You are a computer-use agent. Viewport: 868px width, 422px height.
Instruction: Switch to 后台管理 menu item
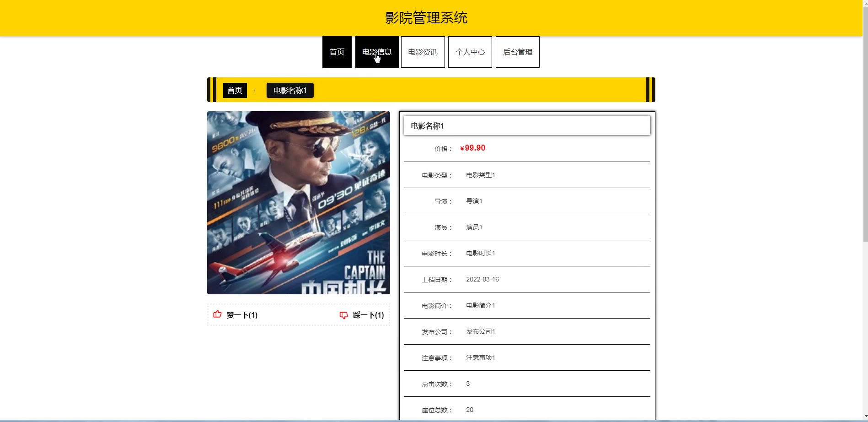[x=518, y=52]
